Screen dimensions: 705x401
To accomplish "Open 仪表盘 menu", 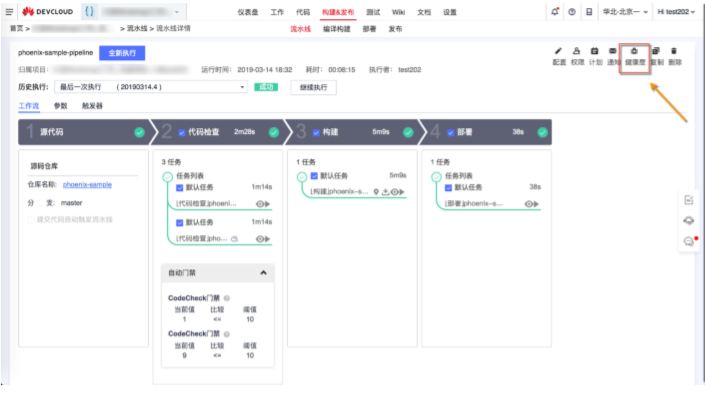I will click(248, 12).
